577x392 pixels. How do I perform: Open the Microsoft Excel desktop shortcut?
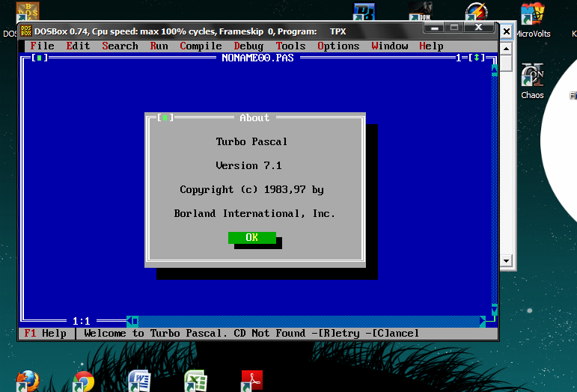(195, 381)
